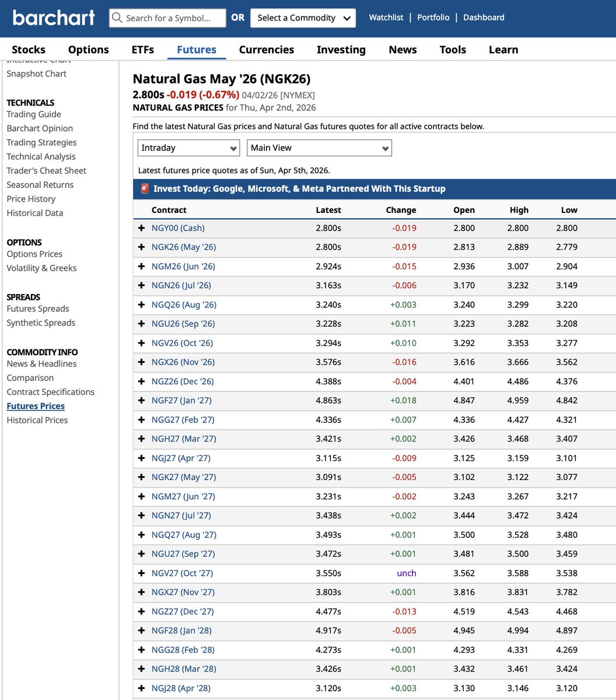Expand the NGK27 (May '27) row
This screenshot has height=700, width=616.
coord(141,477)
